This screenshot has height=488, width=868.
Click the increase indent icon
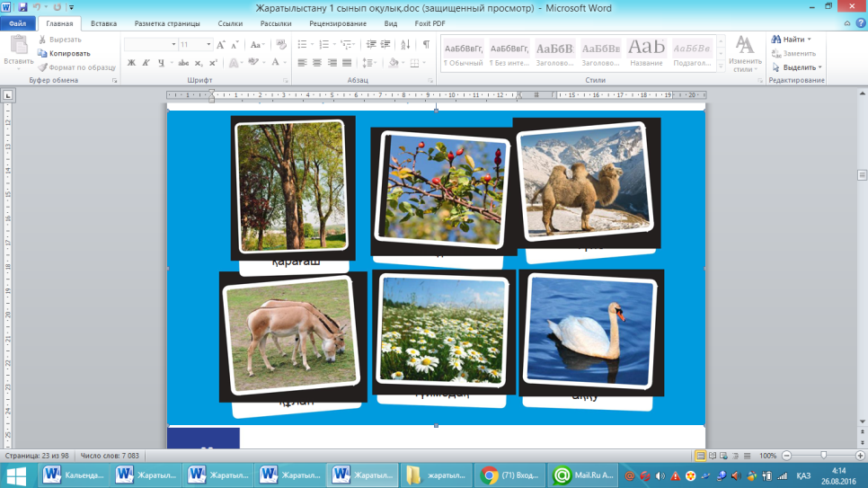pyautogui.click(x=385, y=44)
